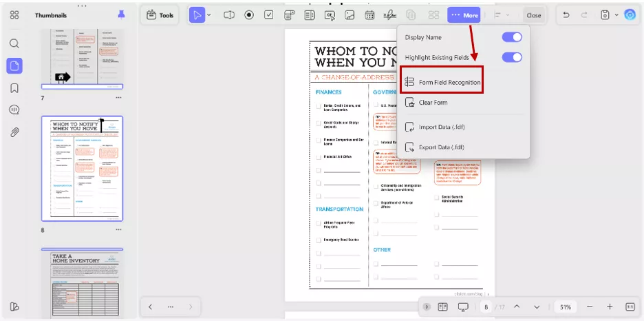This screenshot has width=644, height=321.
Task: Toggle the Display Name switch
Action: tap(512, 37)
